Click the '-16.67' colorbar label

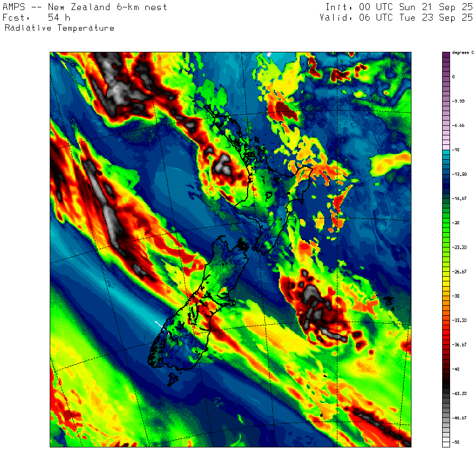pos(459,198)
